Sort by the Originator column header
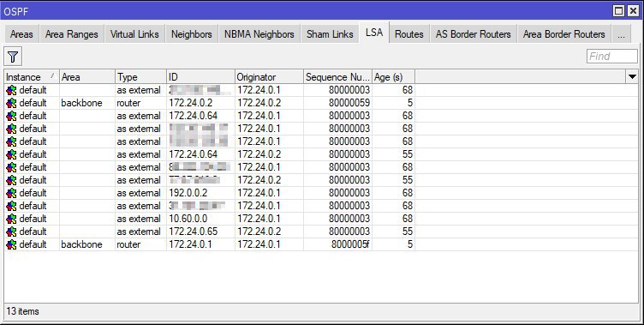644x325 pixels. [x=270, y=77]
